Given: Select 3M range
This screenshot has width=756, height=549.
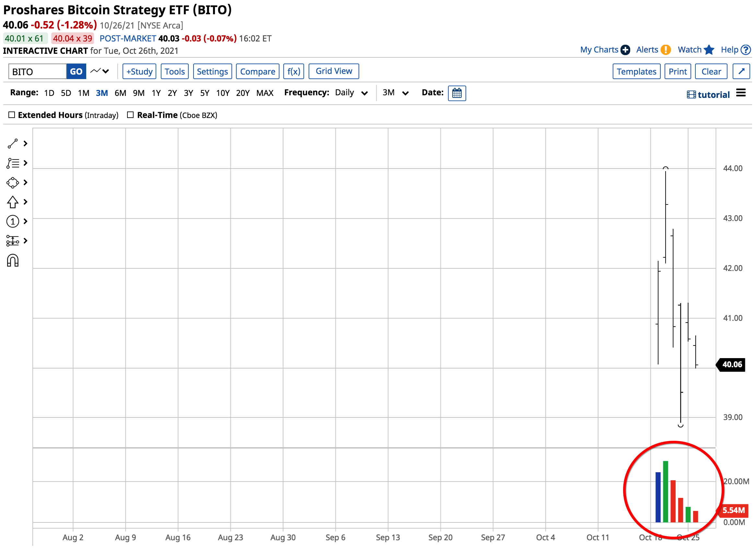Looking at the screenshot, I should [102, 93].
